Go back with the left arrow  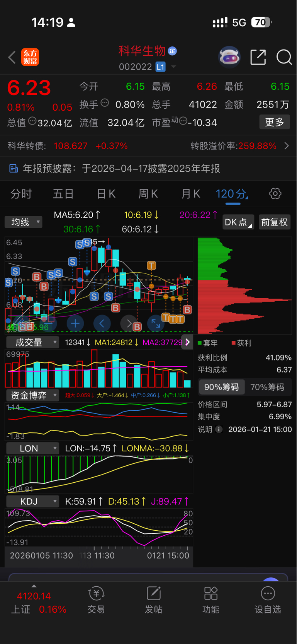12,57
